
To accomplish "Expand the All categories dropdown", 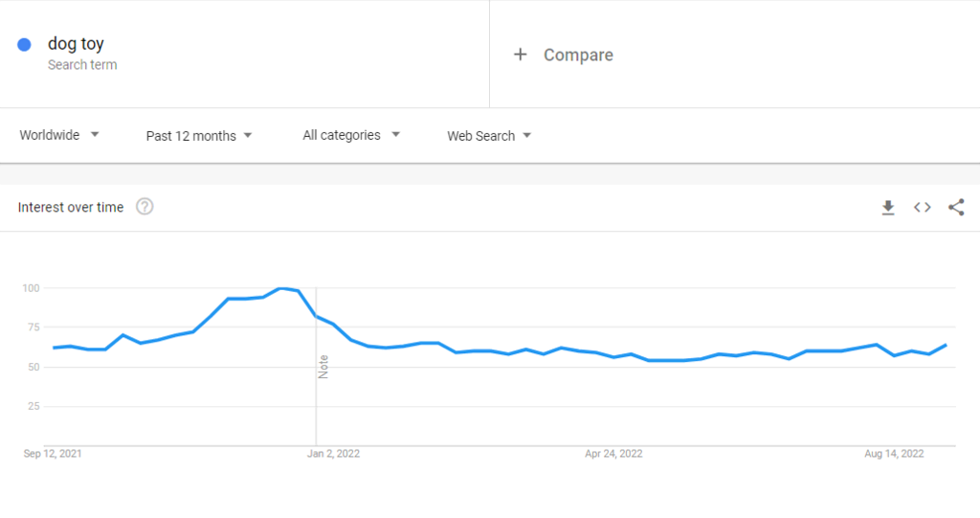I will pos(351,135).
